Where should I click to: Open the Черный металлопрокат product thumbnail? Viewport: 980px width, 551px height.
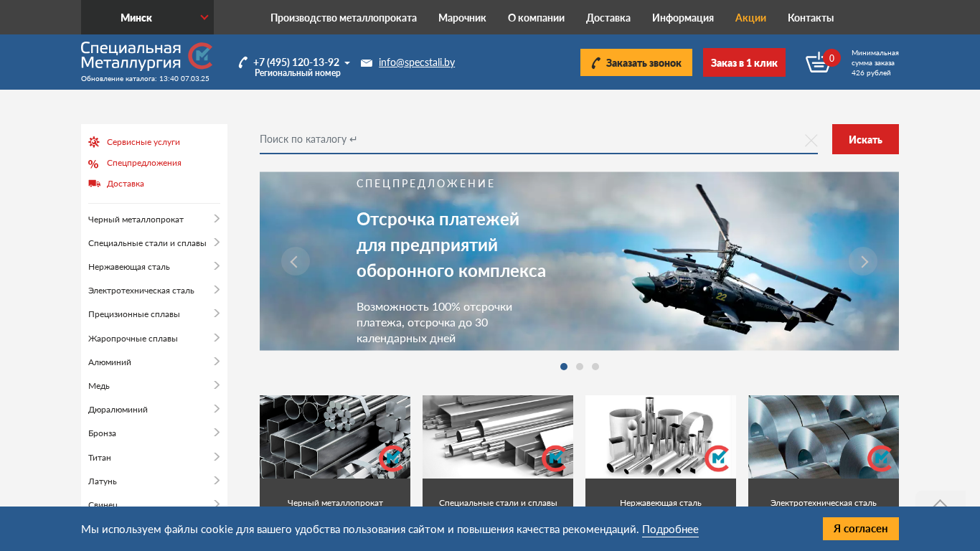(335, 437)
